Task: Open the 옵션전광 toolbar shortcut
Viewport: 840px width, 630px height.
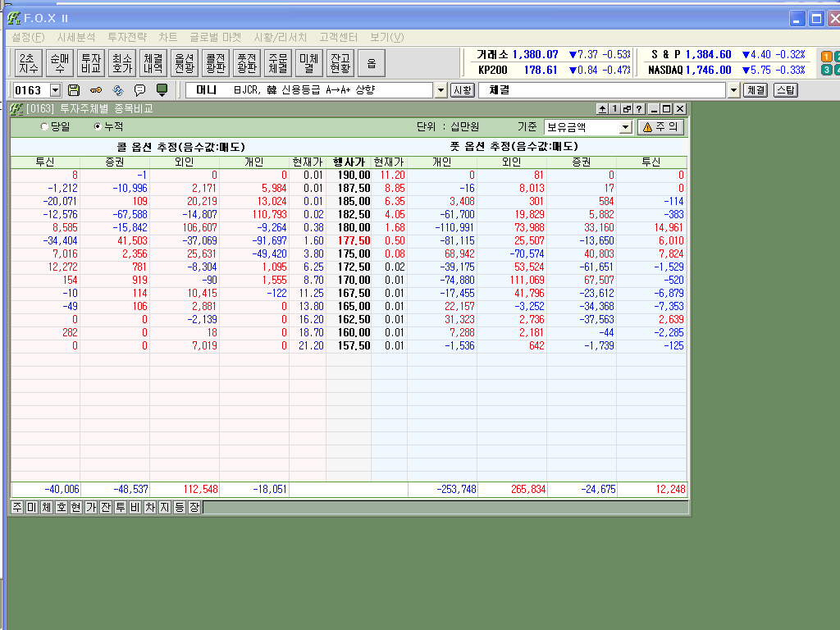Action: 185,63
